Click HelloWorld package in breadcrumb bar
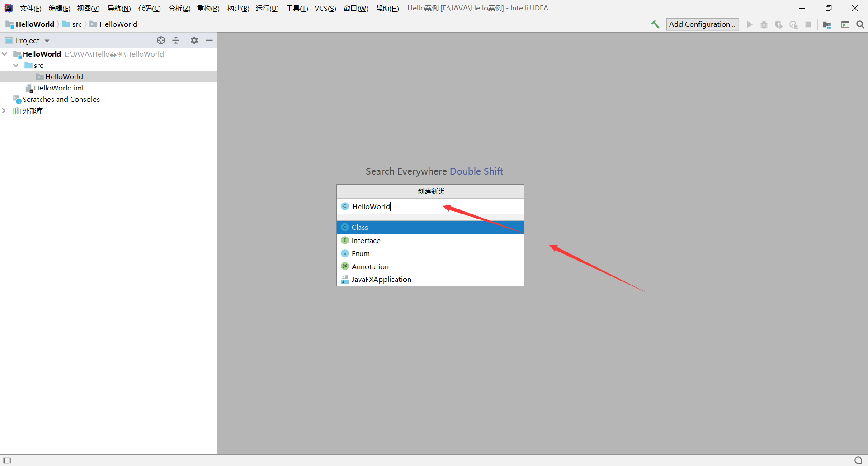 (x=113, y=24)
